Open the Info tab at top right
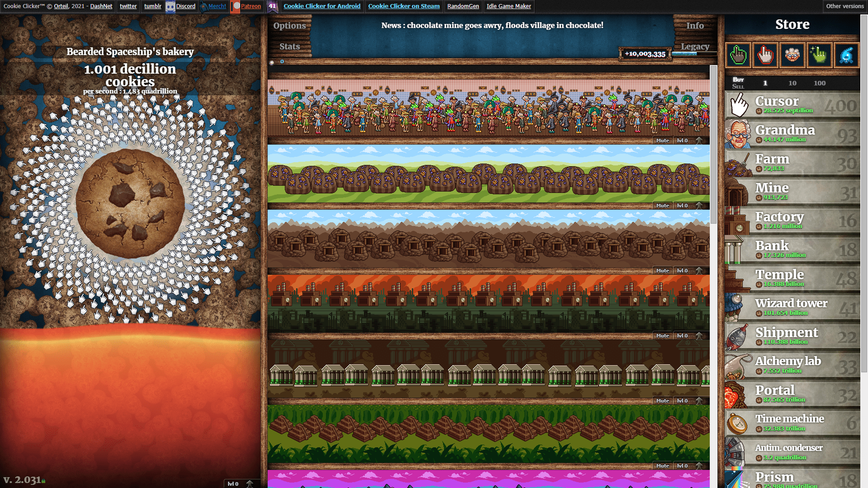 [695, 25]
